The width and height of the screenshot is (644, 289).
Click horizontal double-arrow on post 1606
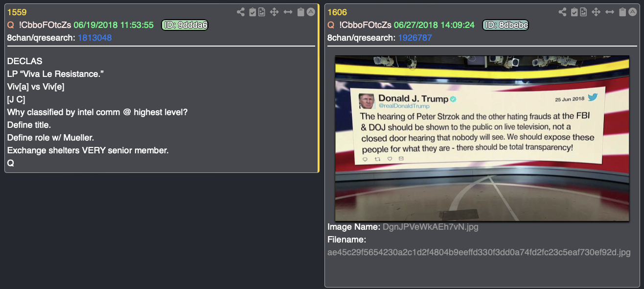tap(610, 12)
